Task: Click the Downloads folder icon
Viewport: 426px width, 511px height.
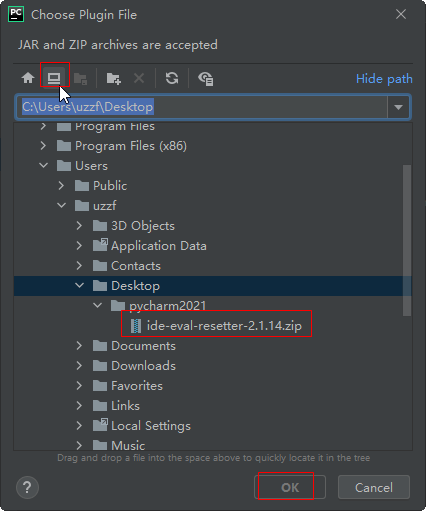Action: 100,366
